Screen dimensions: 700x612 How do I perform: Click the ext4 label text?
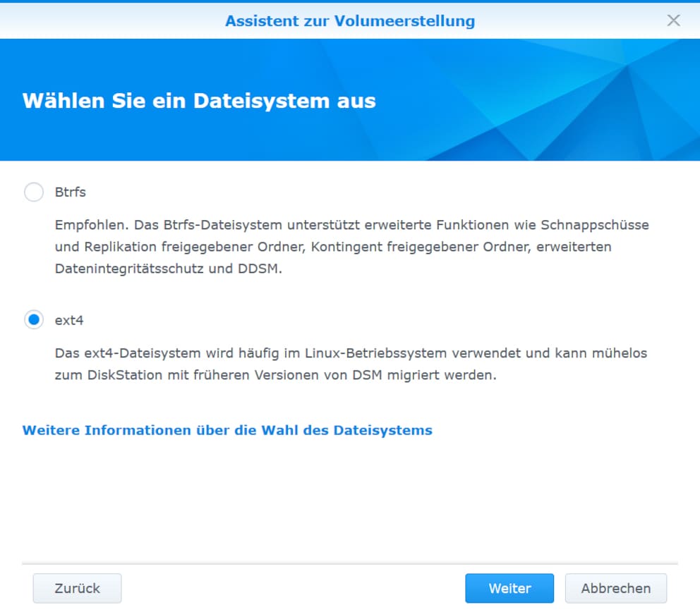pos(69,320)
